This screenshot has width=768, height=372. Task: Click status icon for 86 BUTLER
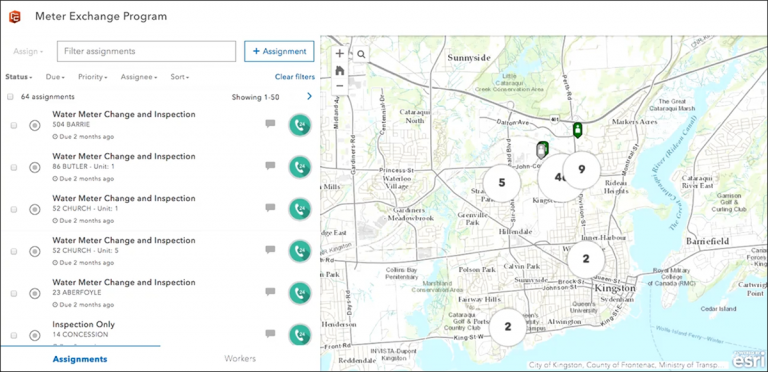click(34, 167)
